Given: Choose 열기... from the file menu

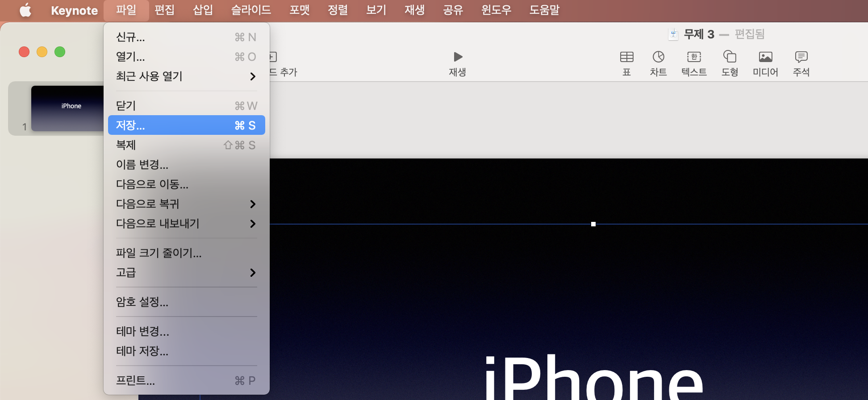Looking at the screenshot, I should click(x=187, y=57).
